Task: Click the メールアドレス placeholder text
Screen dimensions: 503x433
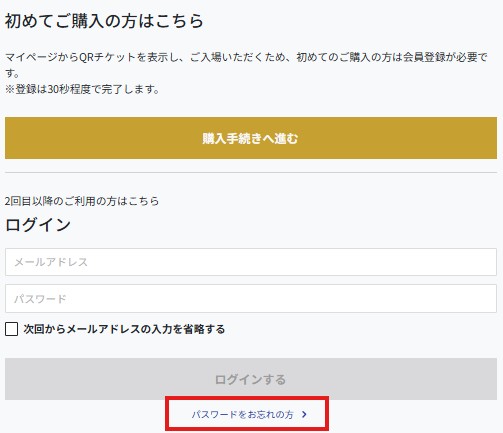Action: 51,262
